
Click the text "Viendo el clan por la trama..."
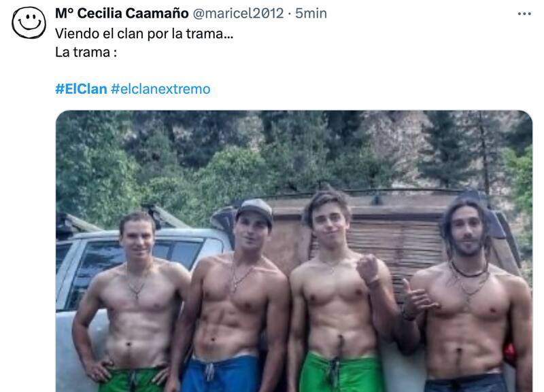click(x=144, y=33)
